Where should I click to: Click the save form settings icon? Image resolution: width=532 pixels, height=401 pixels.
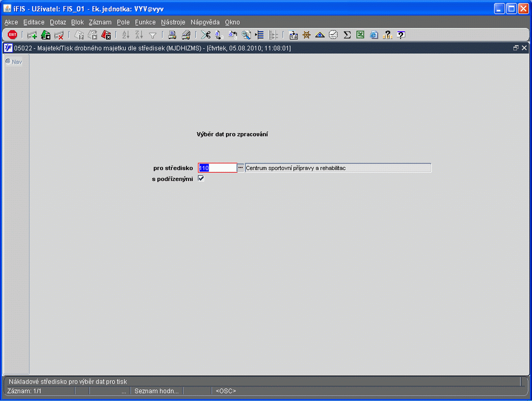[293, 35]
